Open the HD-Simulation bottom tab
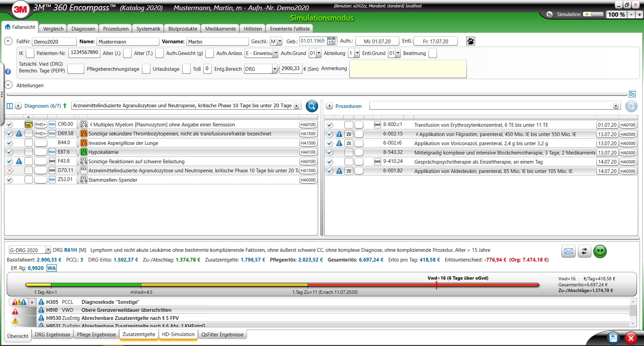This screenshot has height=346, width=644. 178,334
